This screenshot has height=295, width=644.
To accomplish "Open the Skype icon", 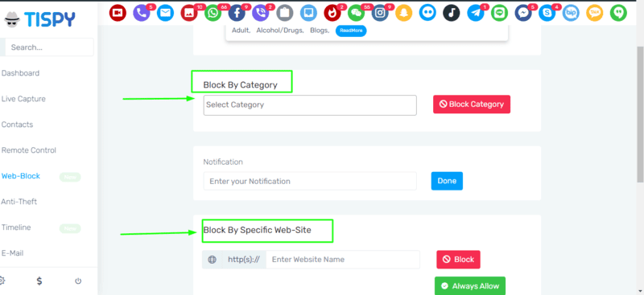I will click(x=547, y=14).
